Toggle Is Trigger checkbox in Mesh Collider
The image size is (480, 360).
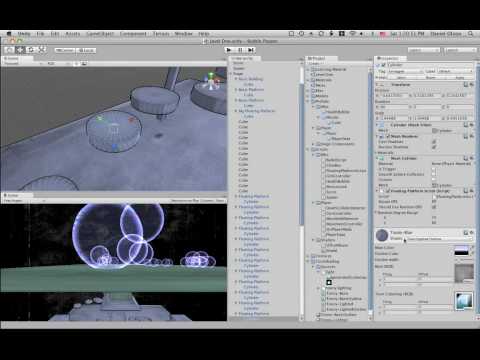click(x=434, y=169)
